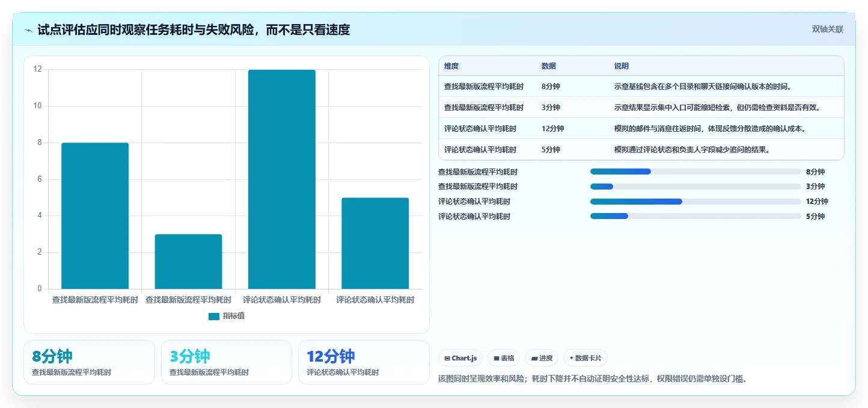
Task: Click table description starting 示意结果显示集中入口
Action: 717,108
